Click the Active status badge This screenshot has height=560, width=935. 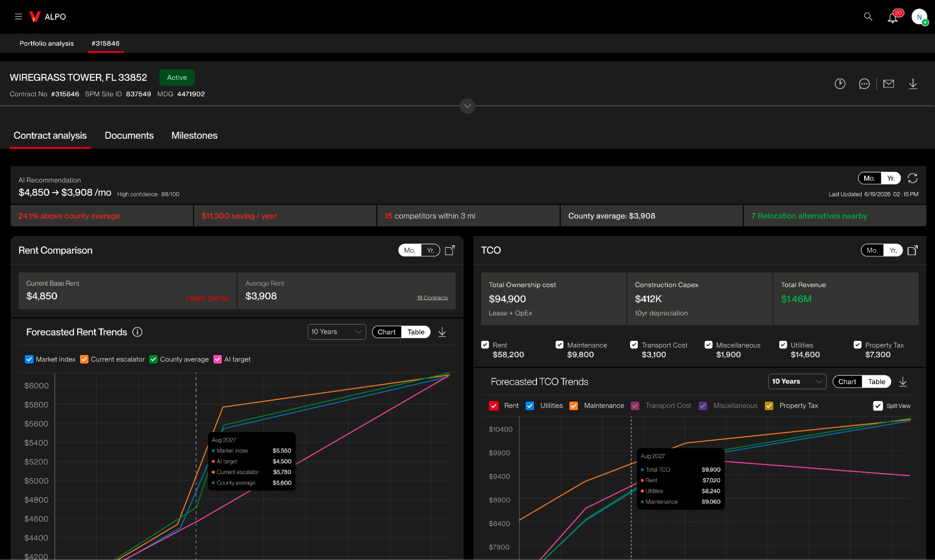pos(177,78)
